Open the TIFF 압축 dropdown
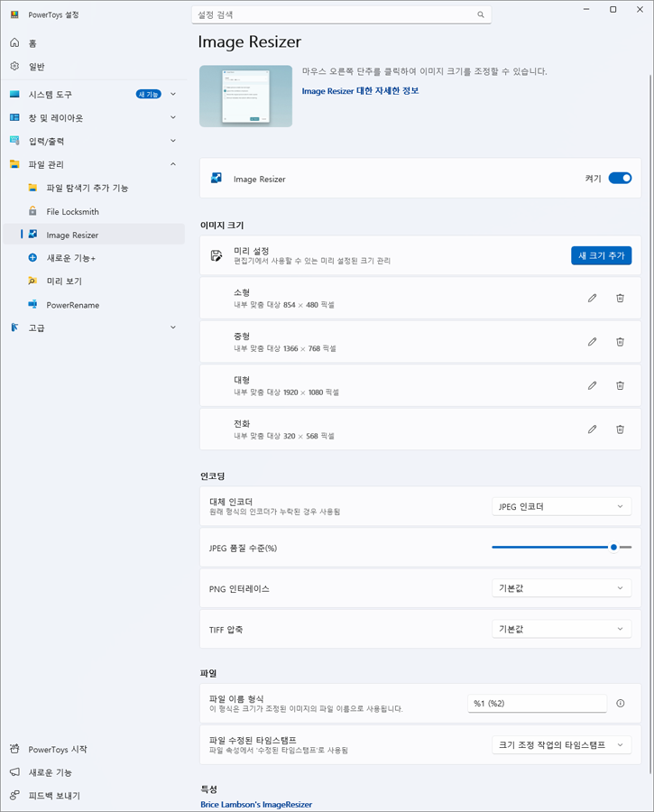654x812 pixels. coord(561,629)
